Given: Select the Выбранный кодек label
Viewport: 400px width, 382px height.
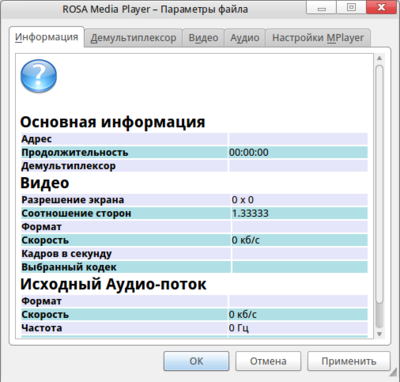Looking at the screenshot, I should click(69, 267).
